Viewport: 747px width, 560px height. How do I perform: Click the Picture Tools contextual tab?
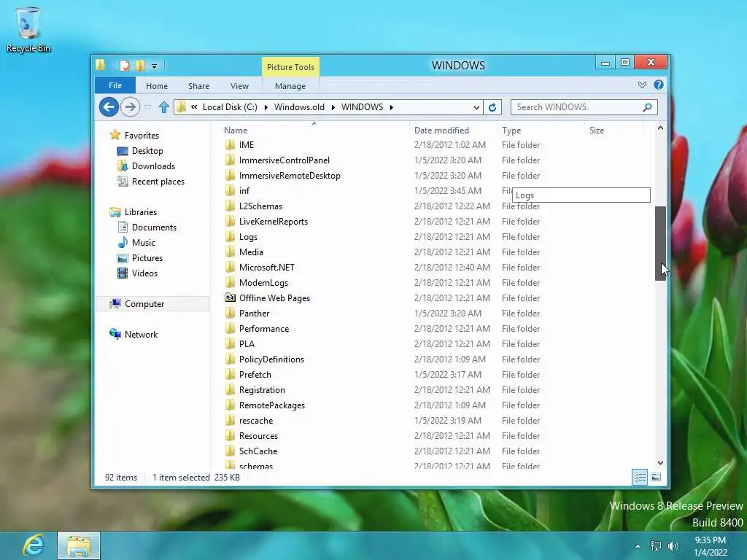pyautogui.click(x=290, y=66)
